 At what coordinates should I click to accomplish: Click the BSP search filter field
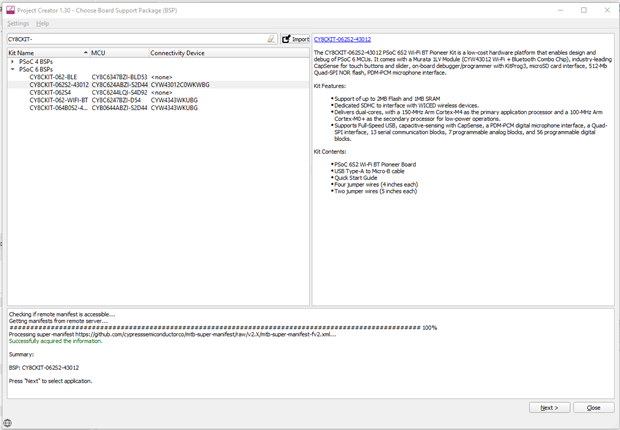pyautogui.click(x=137, y=39)
